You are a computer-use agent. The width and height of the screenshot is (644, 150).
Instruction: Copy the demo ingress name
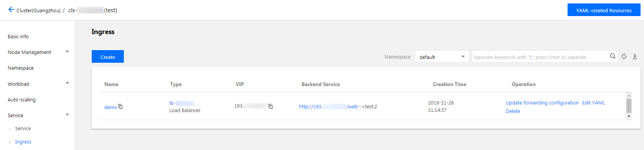(x=120, y=106)
